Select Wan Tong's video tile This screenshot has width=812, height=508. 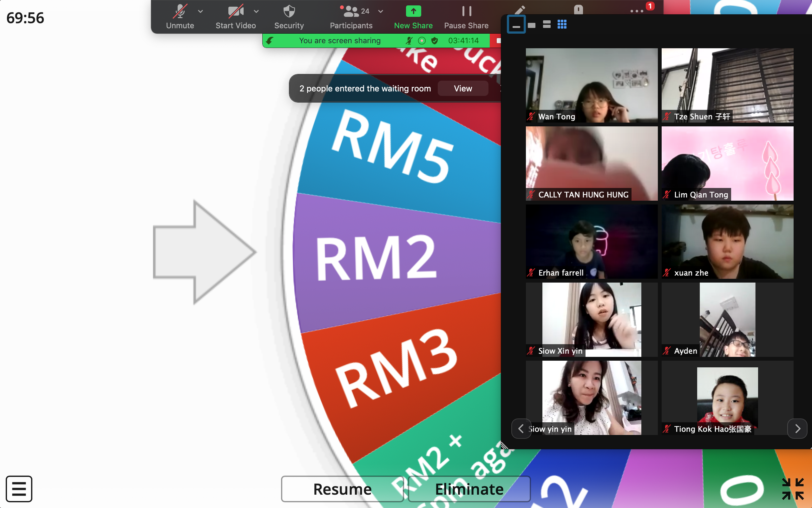tap(592, 85)
